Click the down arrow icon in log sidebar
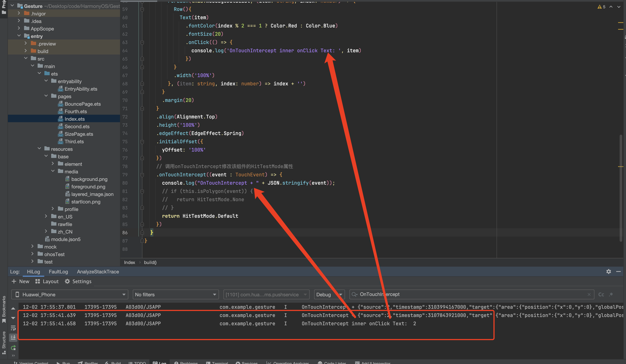The height and width of the screenshot is (364, 626). coord(13,318)
